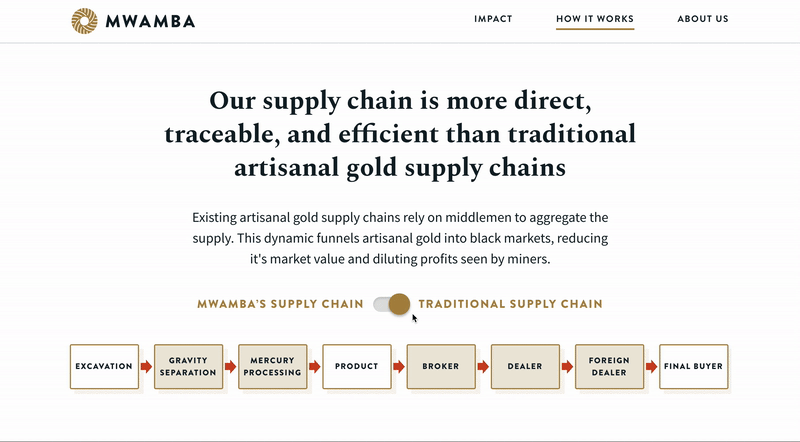
Task: Click the red arrow after Mercury Processing
Action: (x=315, y=366)
